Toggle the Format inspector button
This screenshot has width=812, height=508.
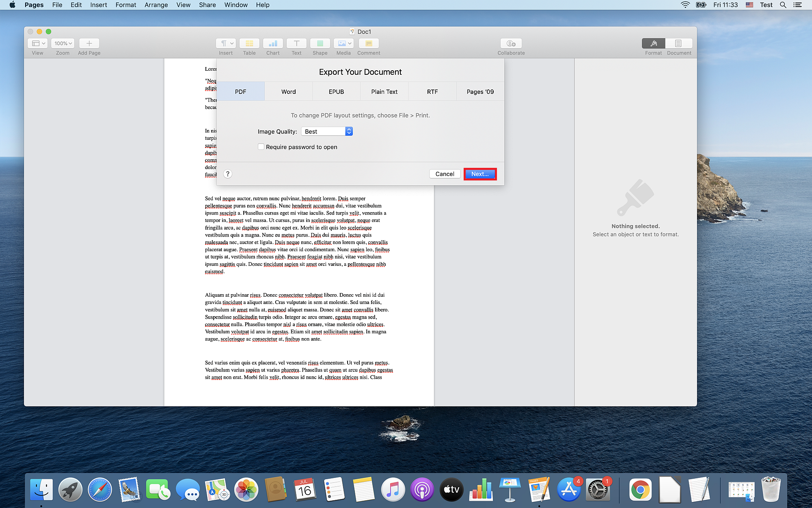coord(653,43)
